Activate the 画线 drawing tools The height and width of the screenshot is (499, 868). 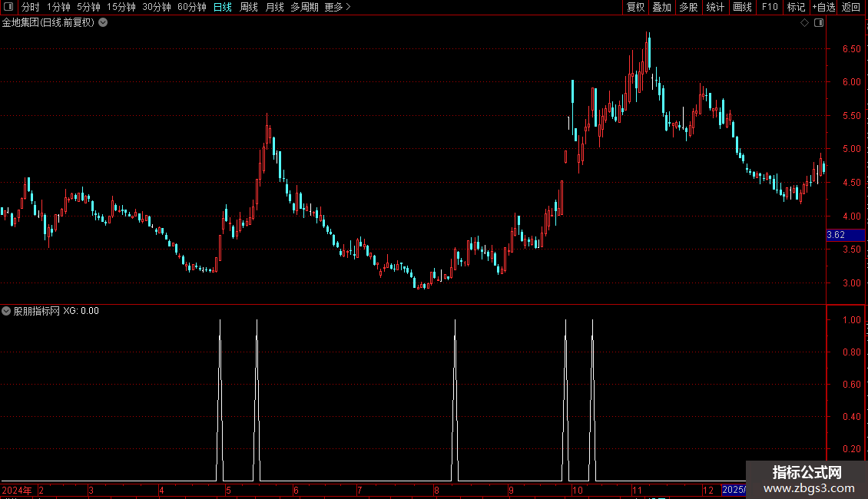[742, 7]
